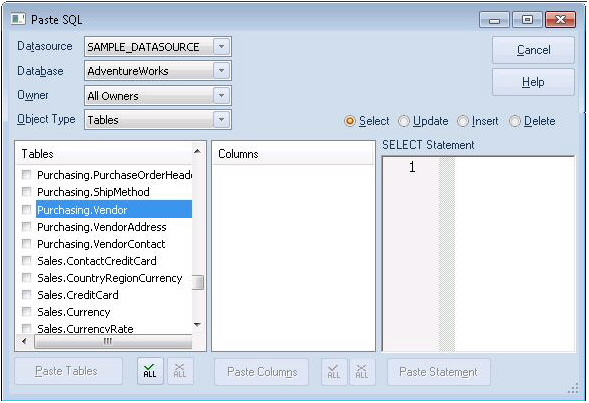The width and height of the screenshot is (589, 403).
Task: Open the Datasource dropdown
Action: pos(221,47)
